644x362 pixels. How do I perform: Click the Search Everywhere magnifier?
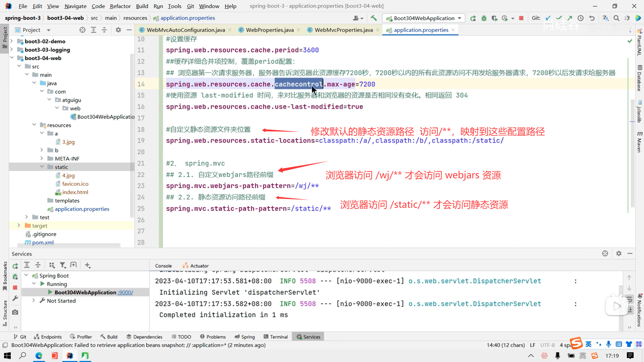(616, 18)
